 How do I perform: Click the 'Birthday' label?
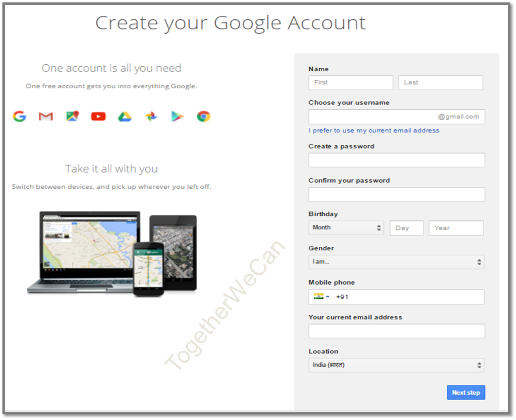click(323, 214)
